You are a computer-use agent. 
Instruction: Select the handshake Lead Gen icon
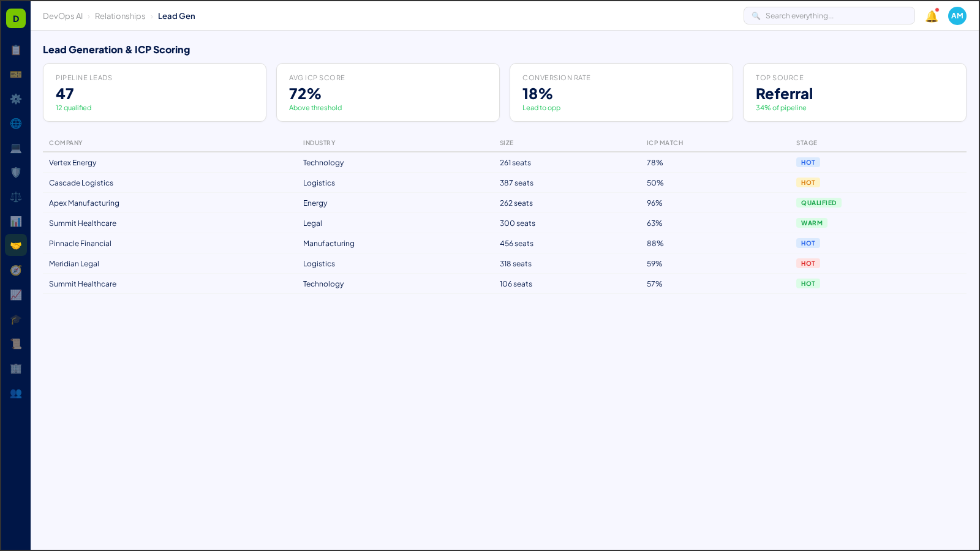click(15, 245)
